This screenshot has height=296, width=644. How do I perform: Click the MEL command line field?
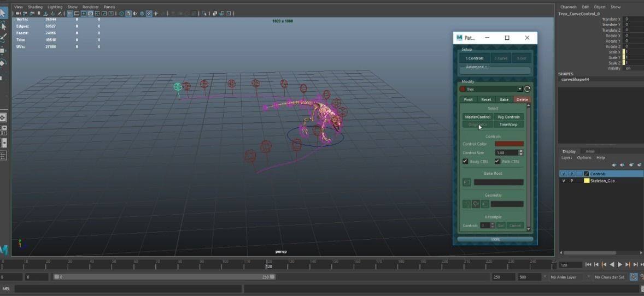tap(127, 288)
